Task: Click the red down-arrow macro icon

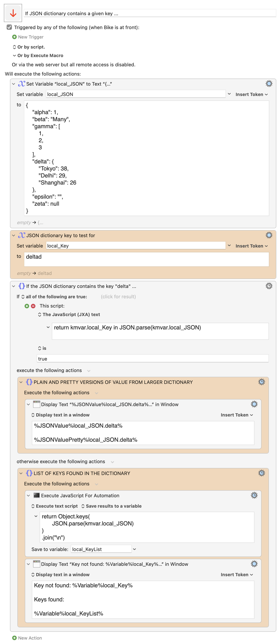Action: [x=13, y=13]
